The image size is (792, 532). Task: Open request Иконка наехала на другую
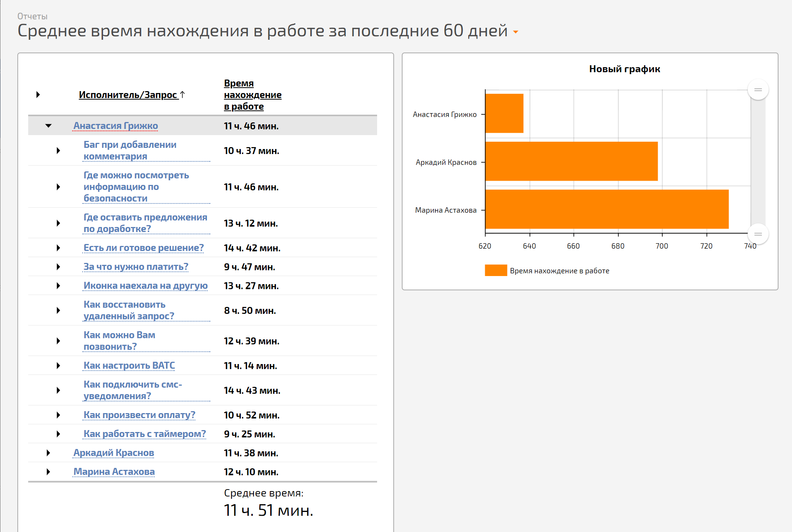click(x=146, y=286)
